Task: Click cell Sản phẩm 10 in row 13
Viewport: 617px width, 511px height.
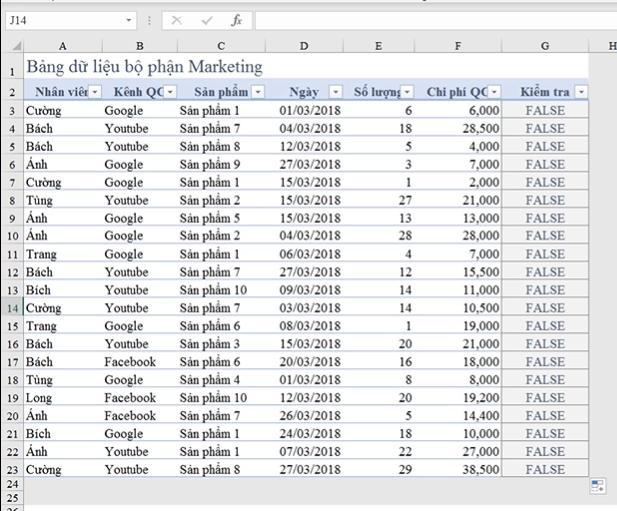Action: (221, 290)
